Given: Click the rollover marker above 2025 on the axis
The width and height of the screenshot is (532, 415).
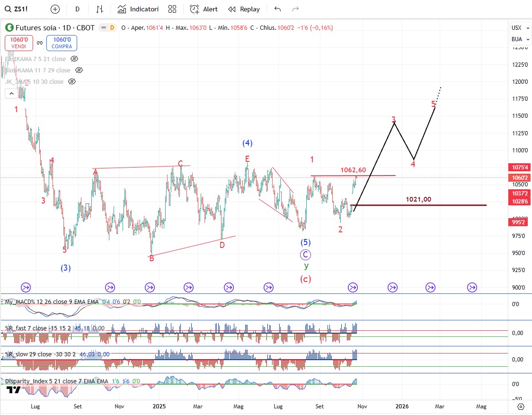Looking at the screenshot, I should [x=150, y=288].
